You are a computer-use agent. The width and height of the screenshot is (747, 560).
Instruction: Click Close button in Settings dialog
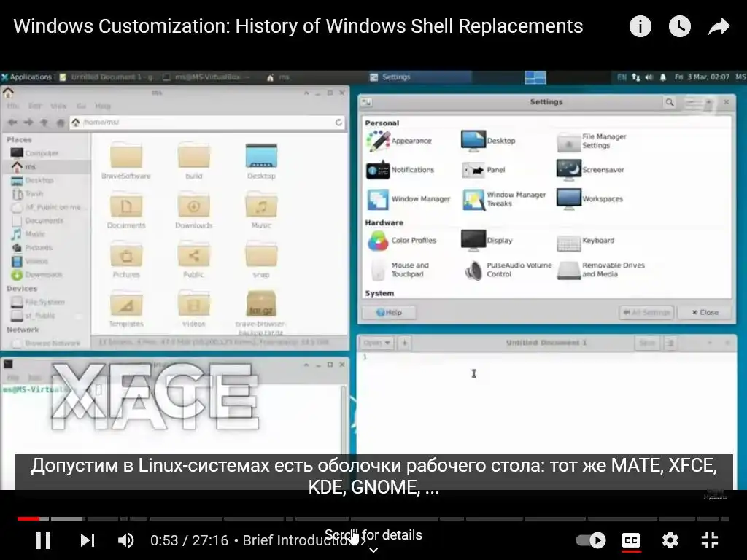point(705,312)
